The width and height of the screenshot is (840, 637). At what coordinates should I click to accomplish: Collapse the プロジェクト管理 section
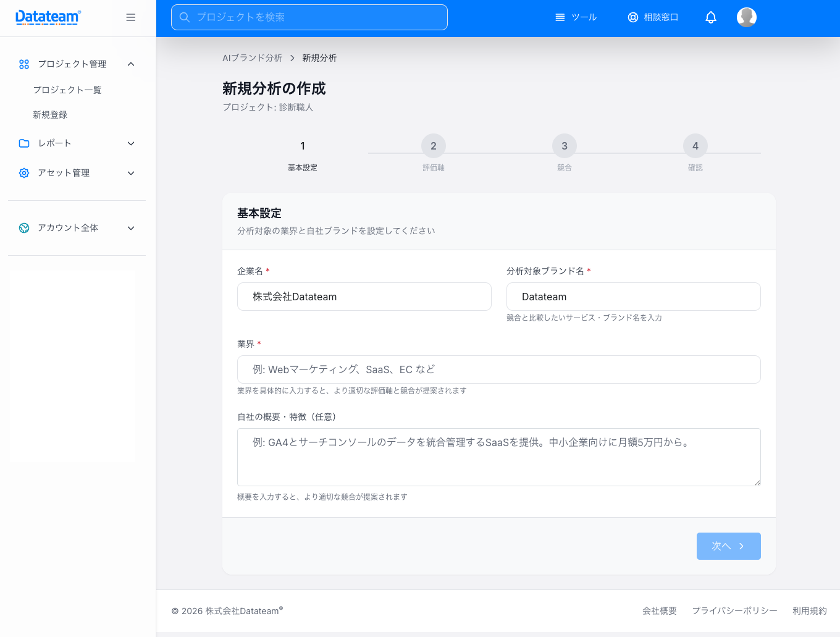coord(130,64)
